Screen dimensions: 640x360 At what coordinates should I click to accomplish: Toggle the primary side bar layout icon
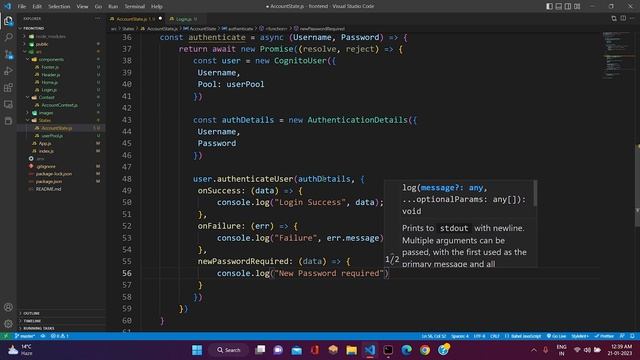click(x=549, y=6)
